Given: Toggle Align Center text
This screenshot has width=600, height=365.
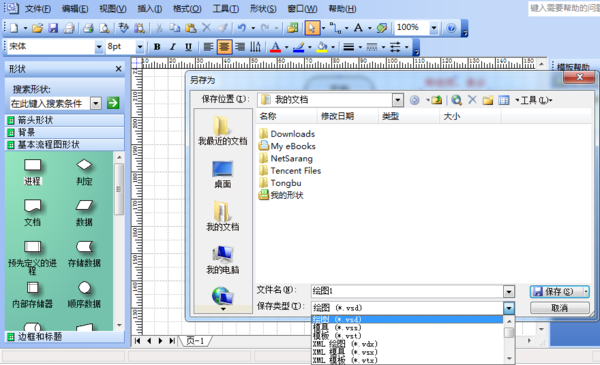Looking at the screenshot, I should [x=224, y=47].
